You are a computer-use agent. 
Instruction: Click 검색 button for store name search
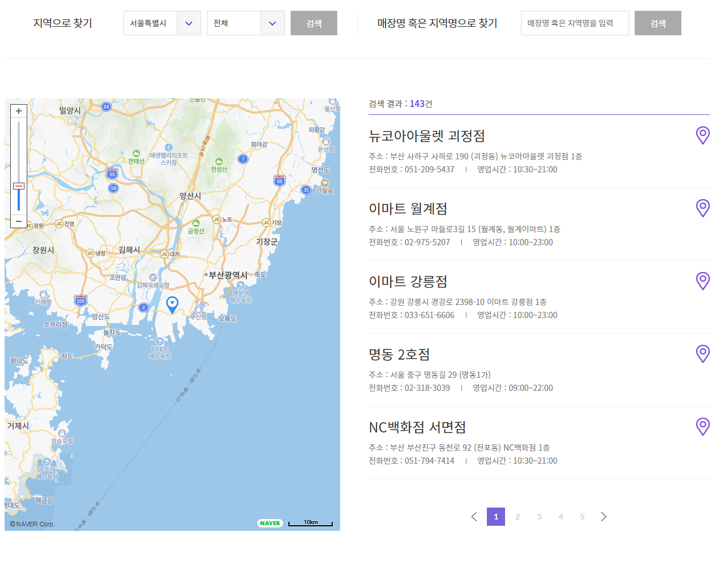point(658,23)
